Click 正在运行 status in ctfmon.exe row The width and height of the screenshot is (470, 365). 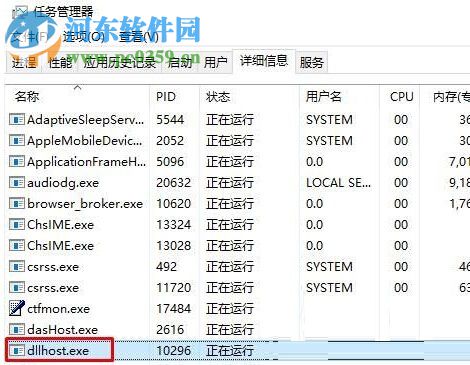[230, 309]
